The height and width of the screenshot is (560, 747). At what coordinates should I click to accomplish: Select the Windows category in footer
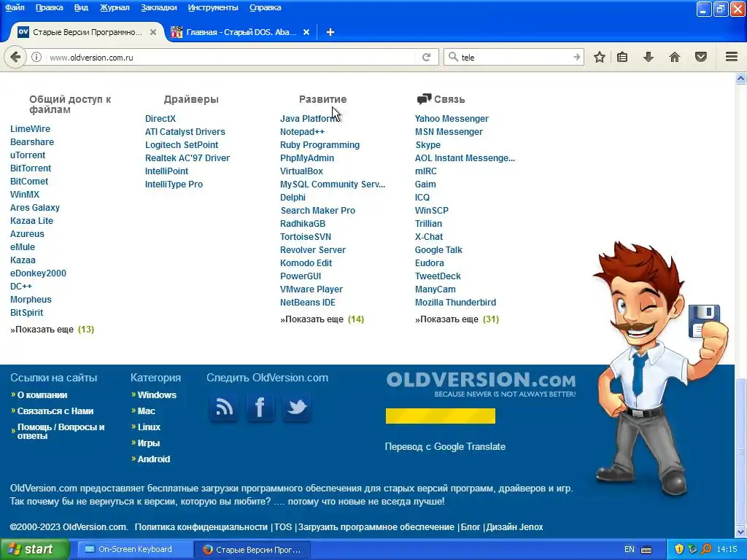(x=157, y=394)
